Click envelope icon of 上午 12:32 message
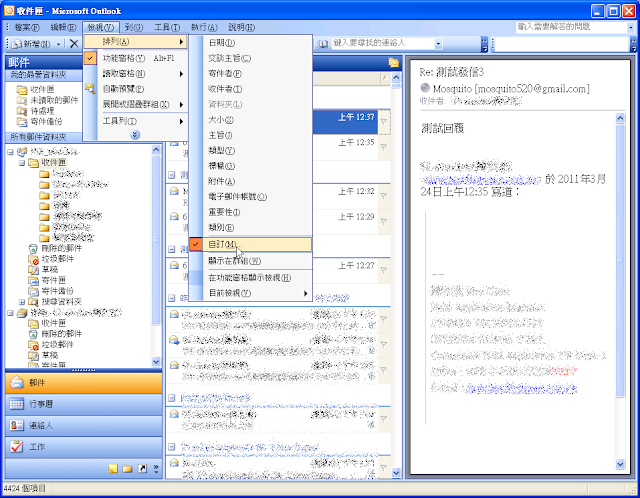This screenshot has width=640, height=498. click(x=174, y=191)
